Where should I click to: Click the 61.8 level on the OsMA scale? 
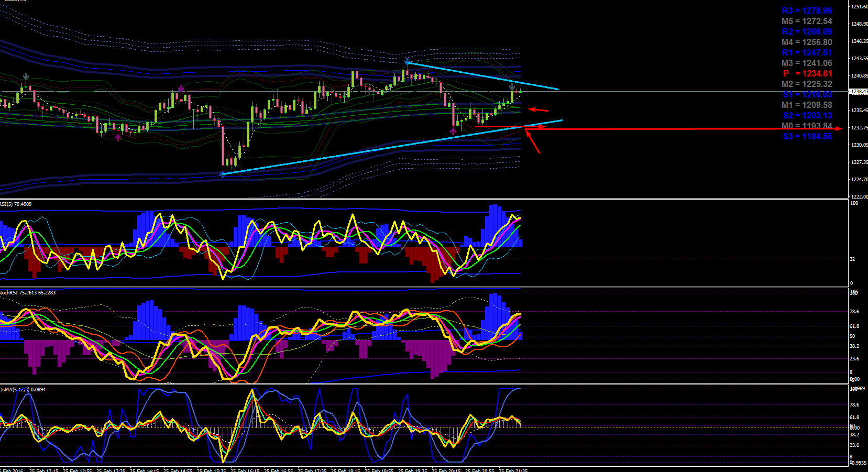tap(854, 418)
